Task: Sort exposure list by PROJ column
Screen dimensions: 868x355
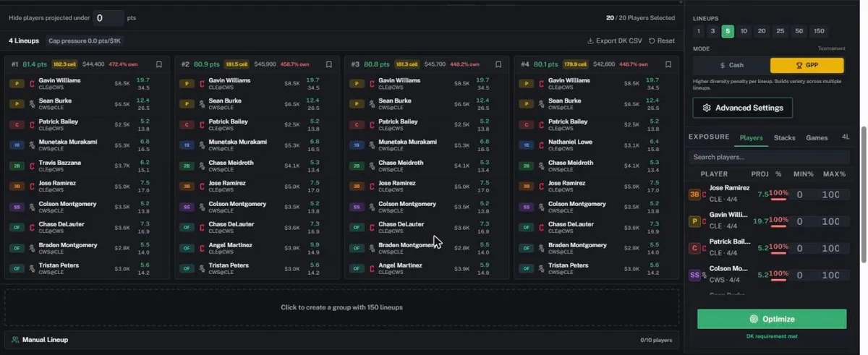Action: [x=759, y=174]
